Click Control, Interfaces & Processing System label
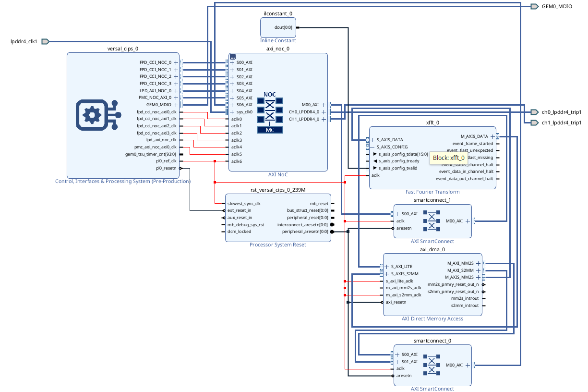Viewport: 588px width, 392px height. pos(123,182)
